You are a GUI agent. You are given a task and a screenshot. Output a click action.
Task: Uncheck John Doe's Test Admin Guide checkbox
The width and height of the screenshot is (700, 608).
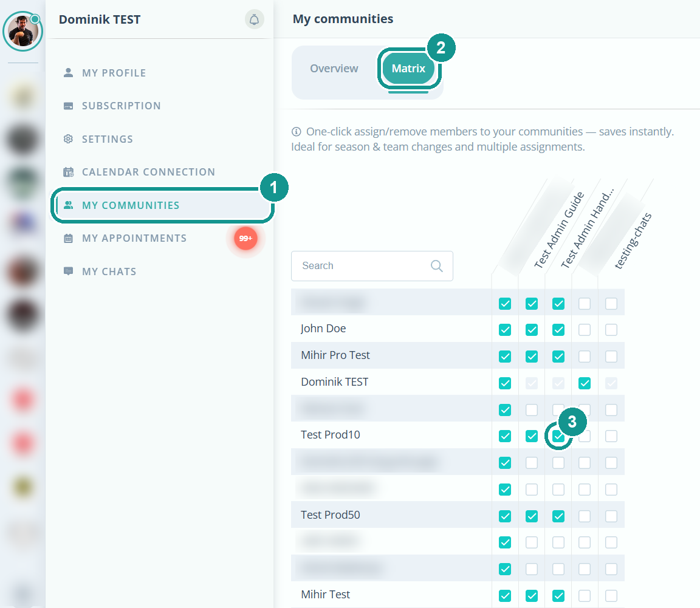click(x=531, y=330)
